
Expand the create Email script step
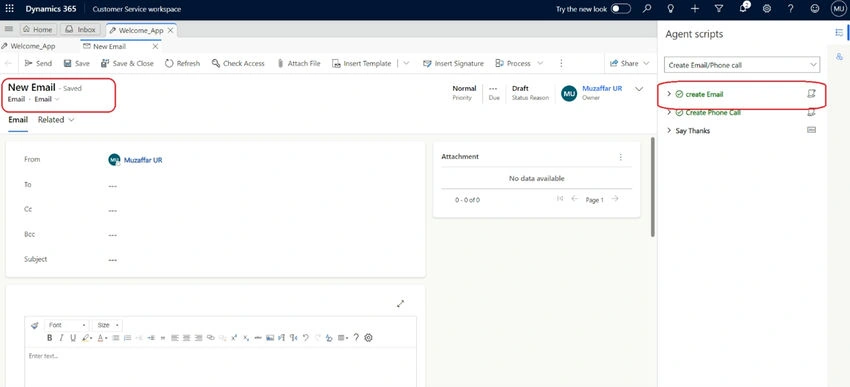point(669,94)
